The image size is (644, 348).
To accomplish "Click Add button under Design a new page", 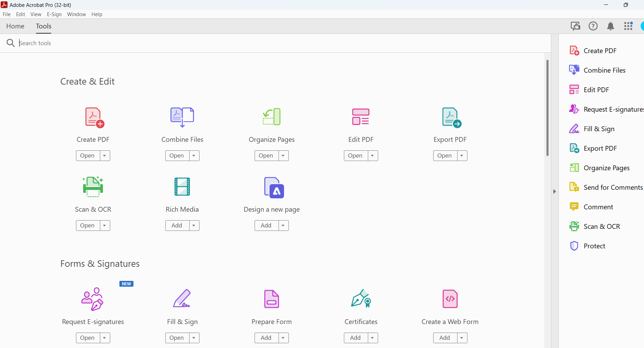I will [x=266, y=225].
